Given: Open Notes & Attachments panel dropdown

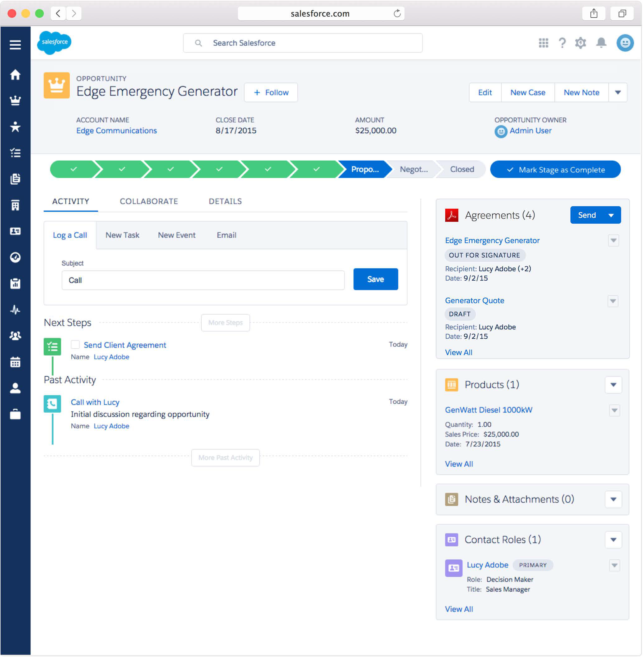Looking at the screenshot, I should 613,499.
